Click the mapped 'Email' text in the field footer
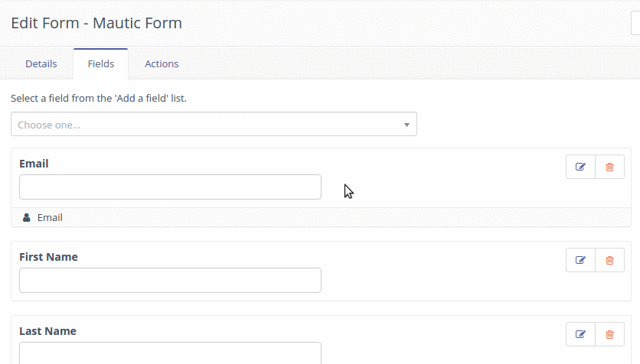The height and width of the screenshot is (364, 640). tap(50, 218)
